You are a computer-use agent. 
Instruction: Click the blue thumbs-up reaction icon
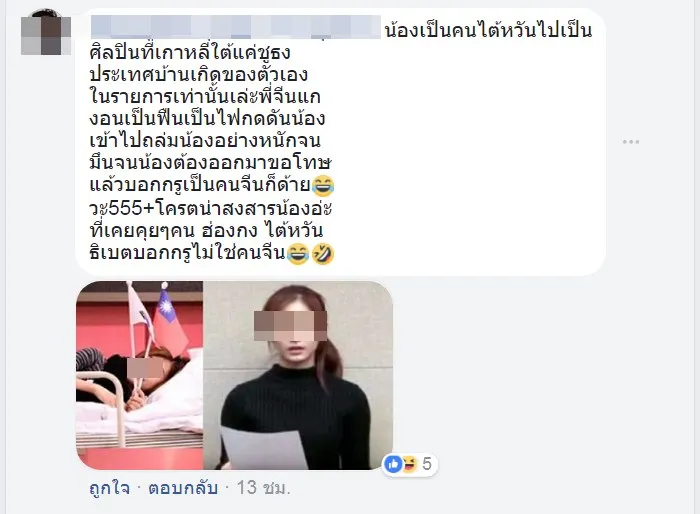click(x=393, y=464)
